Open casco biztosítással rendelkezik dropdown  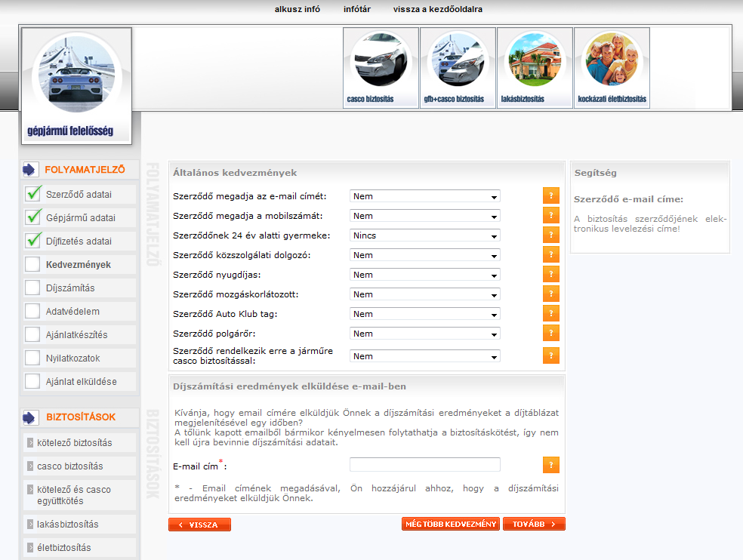(424, 356)
